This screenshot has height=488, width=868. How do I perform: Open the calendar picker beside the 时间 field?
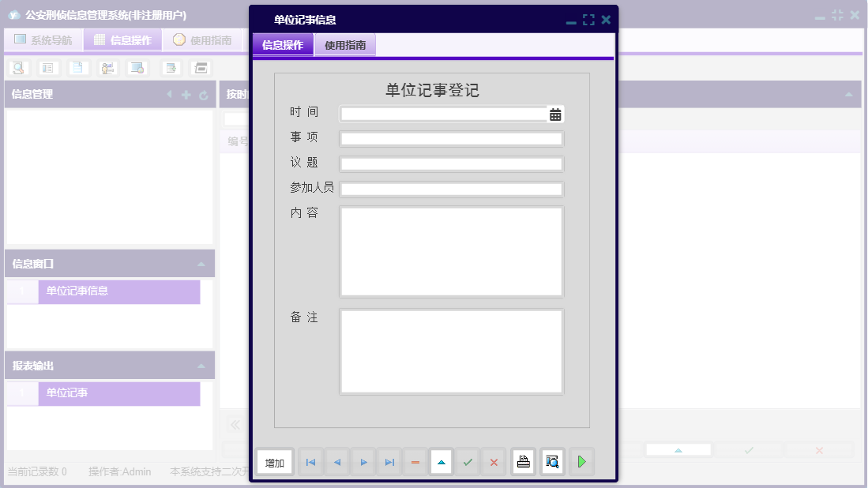[x=554, y=114]
